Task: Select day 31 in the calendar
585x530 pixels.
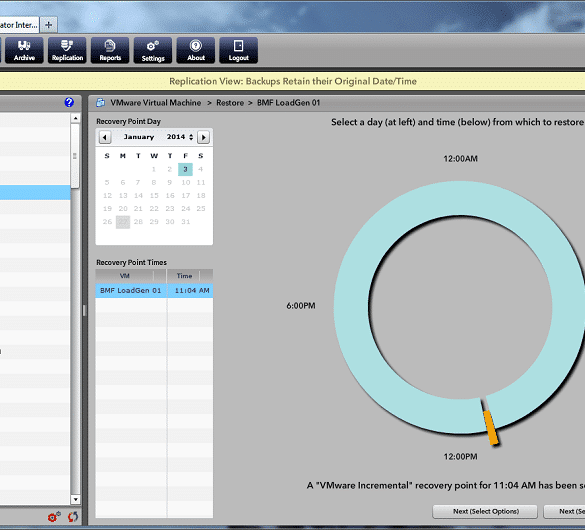Action: pyautogui.click(x=185, y=222)
